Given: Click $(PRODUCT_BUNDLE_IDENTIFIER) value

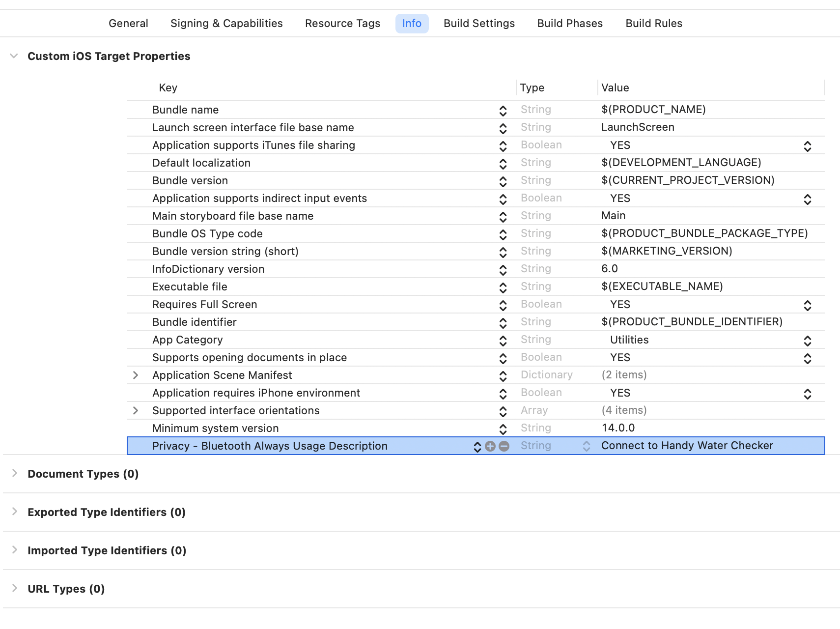Looking at the screenshot, I should point(692,322).
